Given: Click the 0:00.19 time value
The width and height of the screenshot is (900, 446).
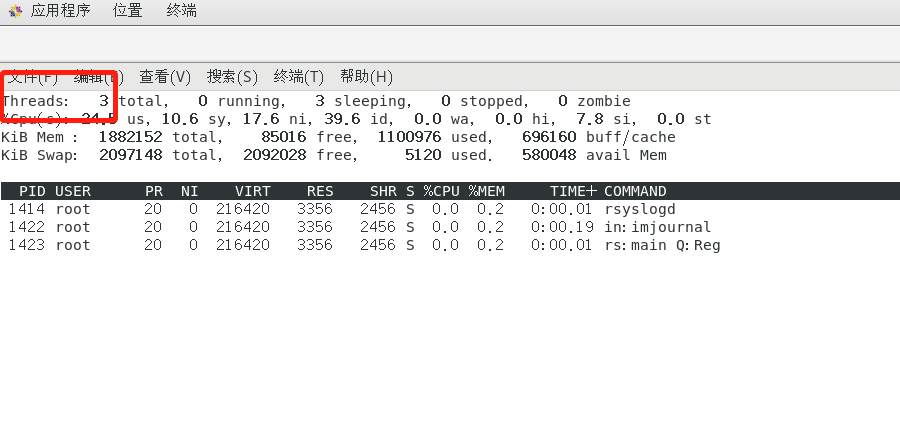Looking at the screenshot, I should 562,227.
